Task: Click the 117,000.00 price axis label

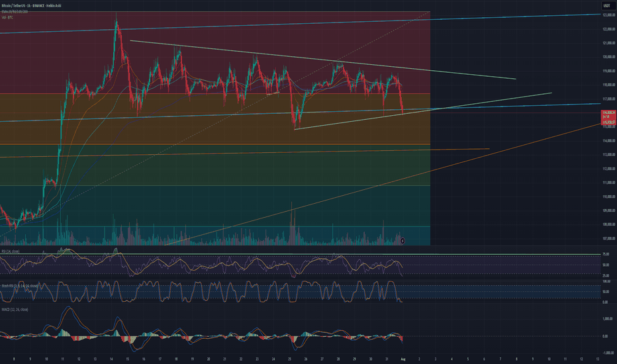Action: tap(608, 99)
